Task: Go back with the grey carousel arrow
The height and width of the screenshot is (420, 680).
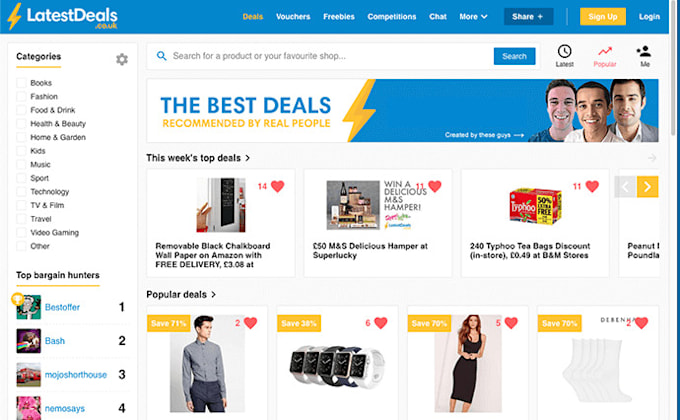Action: tap(625, 187)
